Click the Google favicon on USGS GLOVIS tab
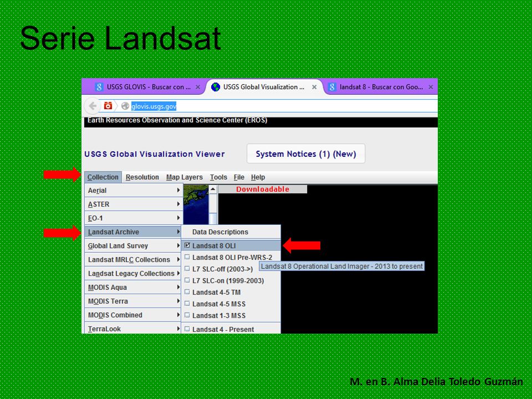This screenshot has height=399, width=532. click(99, 87)
